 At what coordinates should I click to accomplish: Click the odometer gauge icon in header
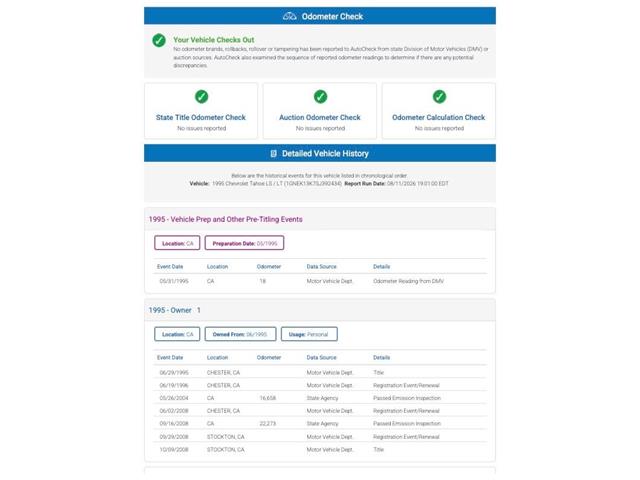289,16
